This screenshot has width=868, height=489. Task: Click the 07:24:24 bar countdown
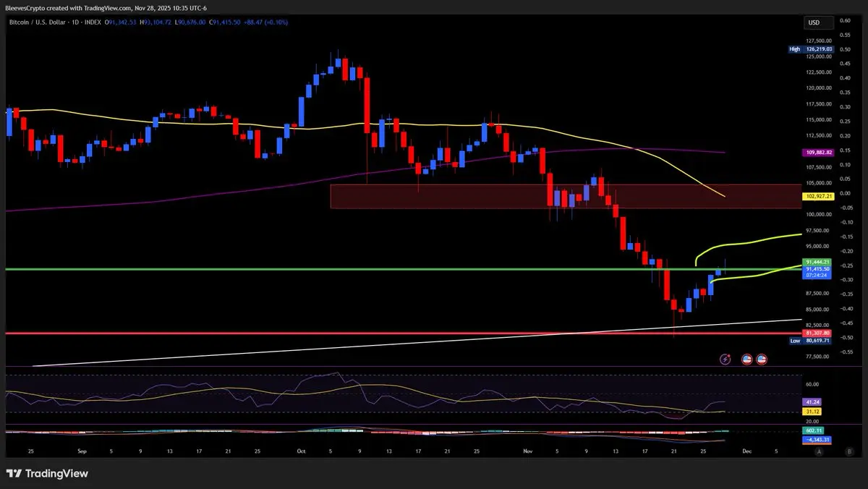tap(817, 276)
